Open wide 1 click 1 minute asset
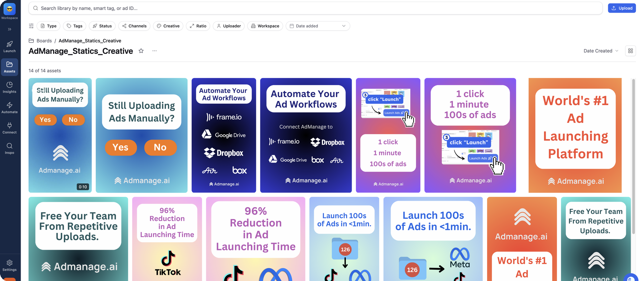644x281 pixels. tap(470, 135)
